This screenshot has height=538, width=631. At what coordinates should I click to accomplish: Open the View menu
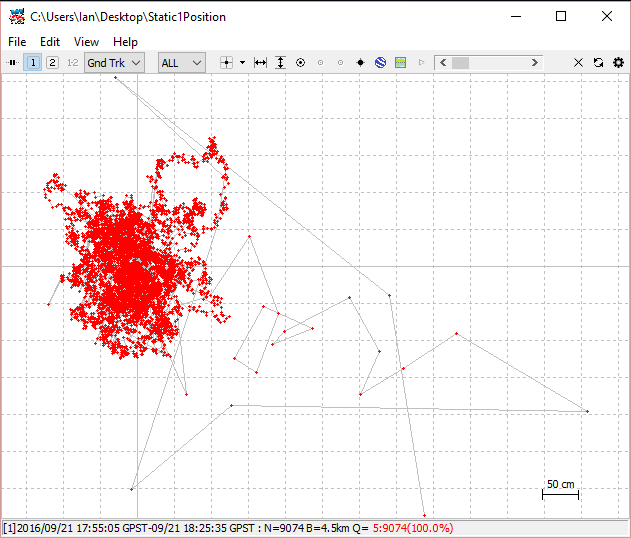pyautogui.click(x=86, y=42)
